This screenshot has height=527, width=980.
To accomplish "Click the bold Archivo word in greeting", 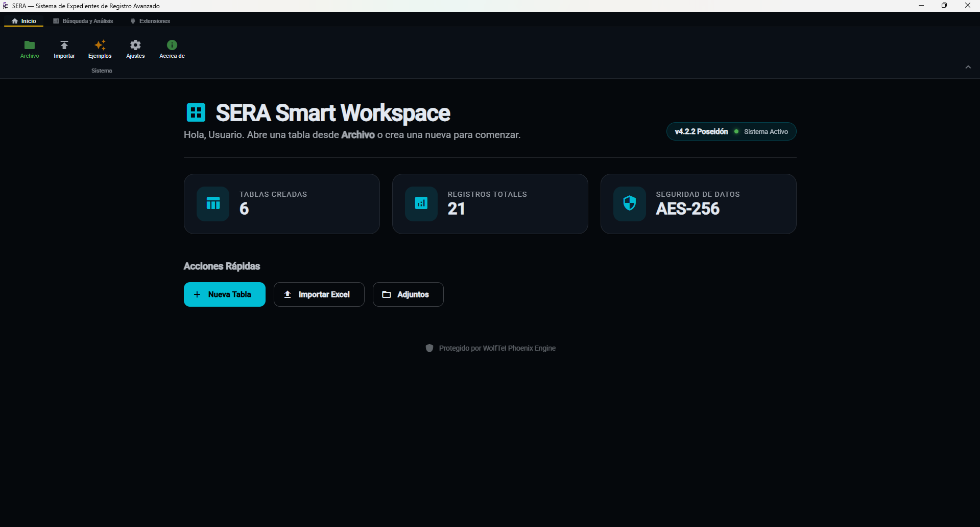I will coord(358,135).
